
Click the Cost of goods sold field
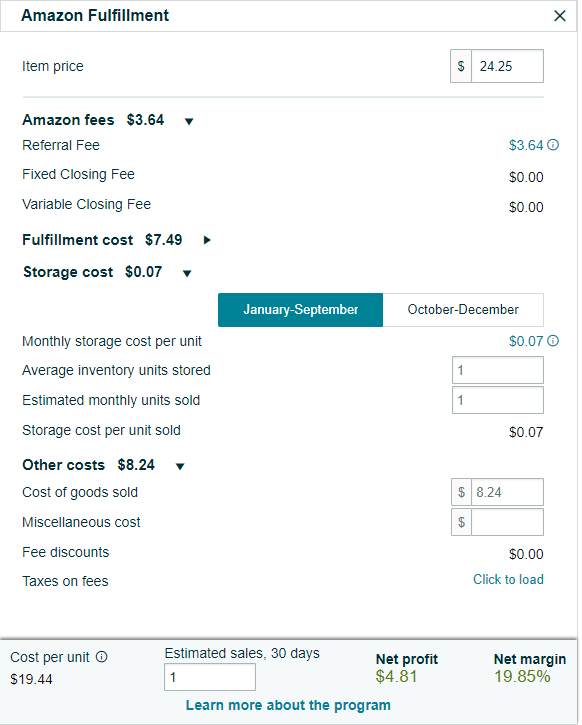pos(508,492)
